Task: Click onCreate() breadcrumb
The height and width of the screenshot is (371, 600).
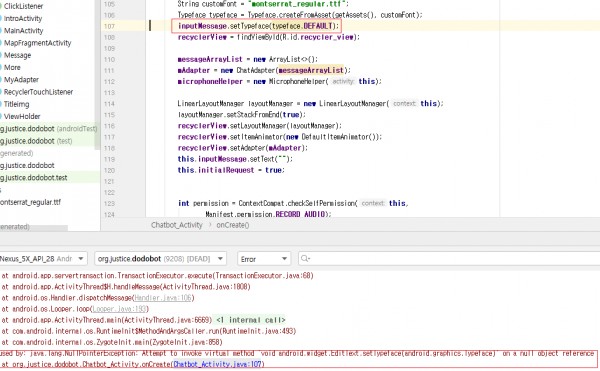Action: tap(233, 225)
